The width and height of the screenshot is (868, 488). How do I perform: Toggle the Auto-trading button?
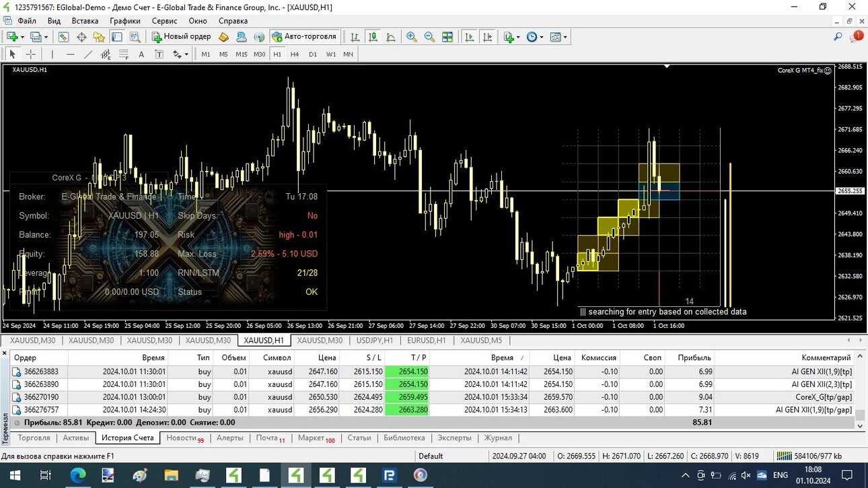click(304, 37)
